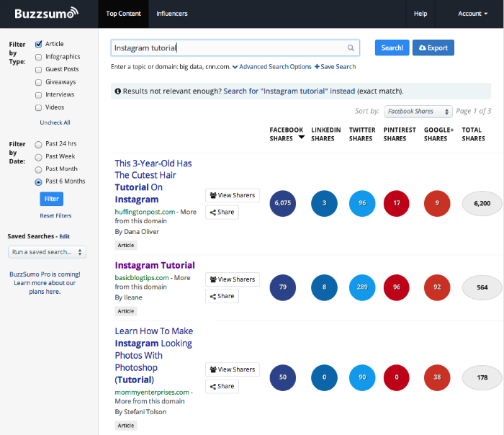Uncheck the Article type filter
504x435 pixels.
tap(39, 44)
